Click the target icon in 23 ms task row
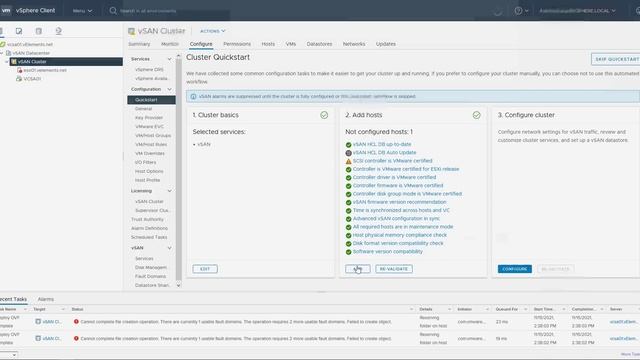Image resolution: width=640 pixels, height=360 pixels. [38, 322]
